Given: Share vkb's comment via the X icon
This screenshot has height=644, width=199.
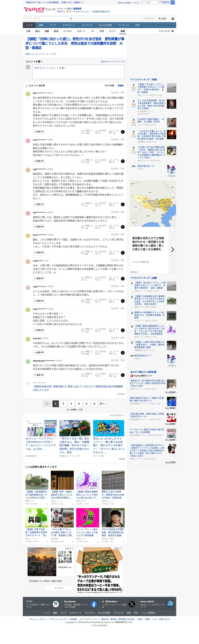Looking at the screenshot, I should click(123, 301).
